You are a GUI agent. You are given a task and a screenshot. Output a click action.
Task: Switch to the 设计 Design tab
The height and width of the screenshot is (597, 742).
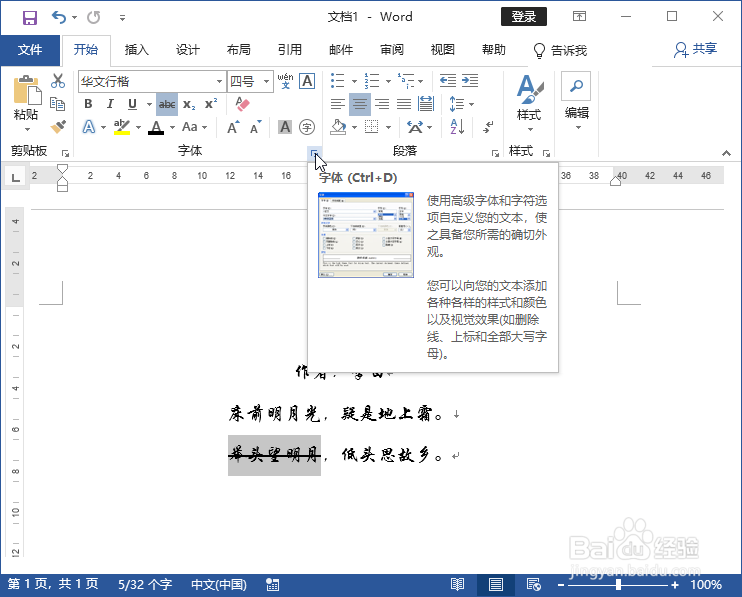(187, 50)
